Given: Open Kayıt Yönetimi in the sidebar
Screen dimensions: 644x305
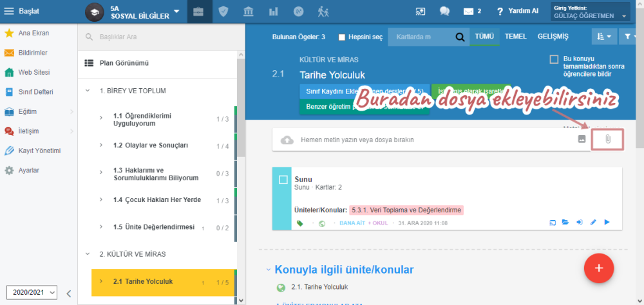Looking at the screenshot, I should (39, 151).
